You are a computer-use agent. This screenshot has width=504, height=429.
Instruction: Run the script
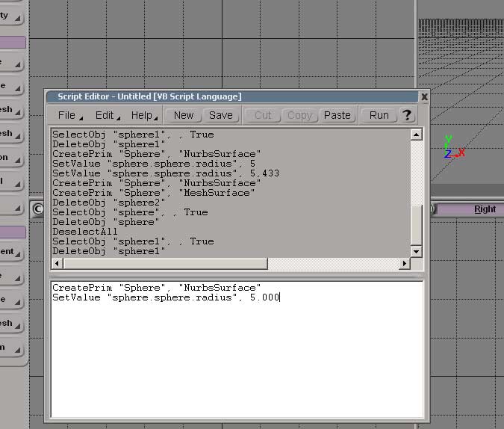tap(379, 115)
